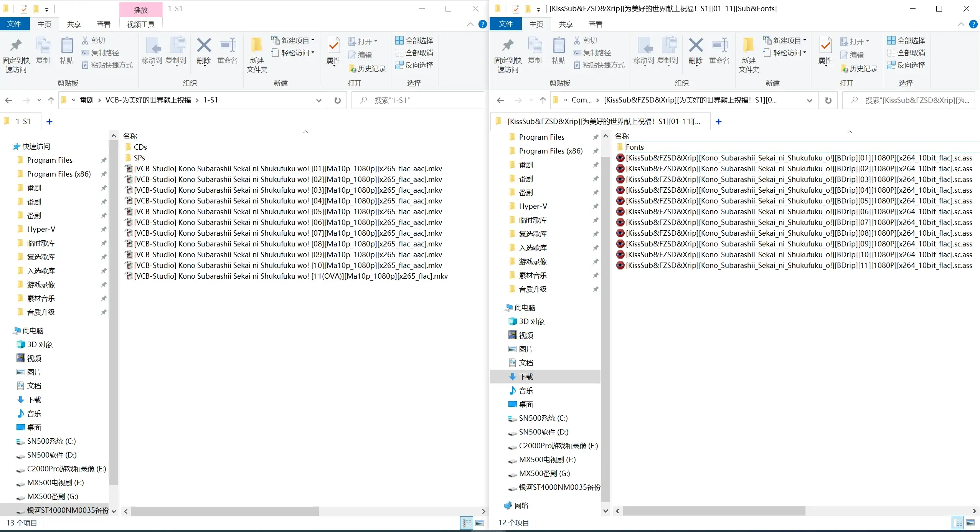
Task: Open help icon in right window ribbon
Action: coord(973,24)
